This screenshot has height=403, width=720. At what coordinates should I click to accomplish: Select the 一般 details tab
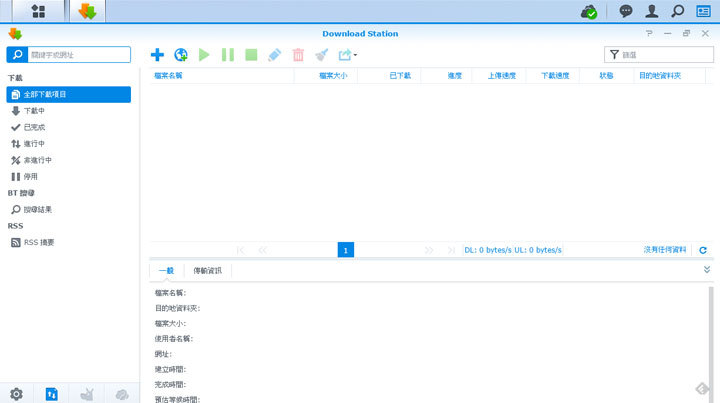166,271
